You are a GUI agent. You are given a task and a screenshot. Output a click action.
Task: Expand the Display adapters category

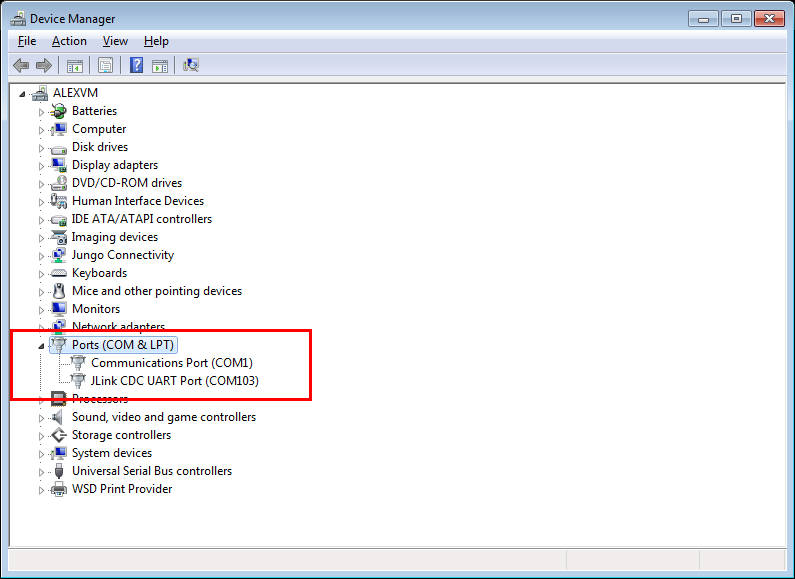point(42,166)
